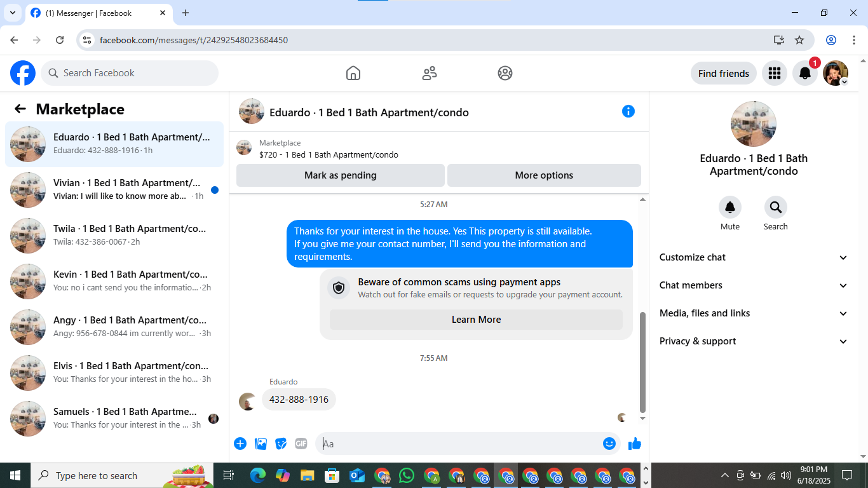Image resolution: width=868 pixels, height=488 pixels.
Task: Open Microsoft Edge from the taskbar
Action: (x=258, y=475)
